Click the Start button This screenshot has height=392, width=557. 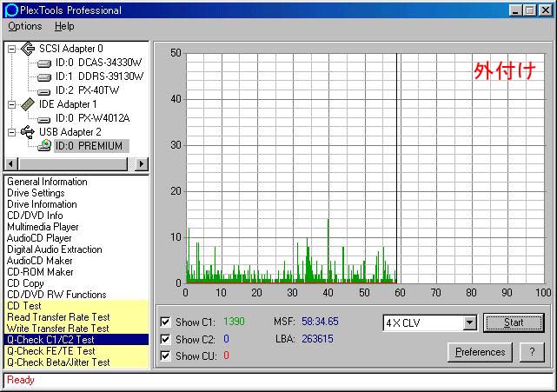[x=514, y=322]
